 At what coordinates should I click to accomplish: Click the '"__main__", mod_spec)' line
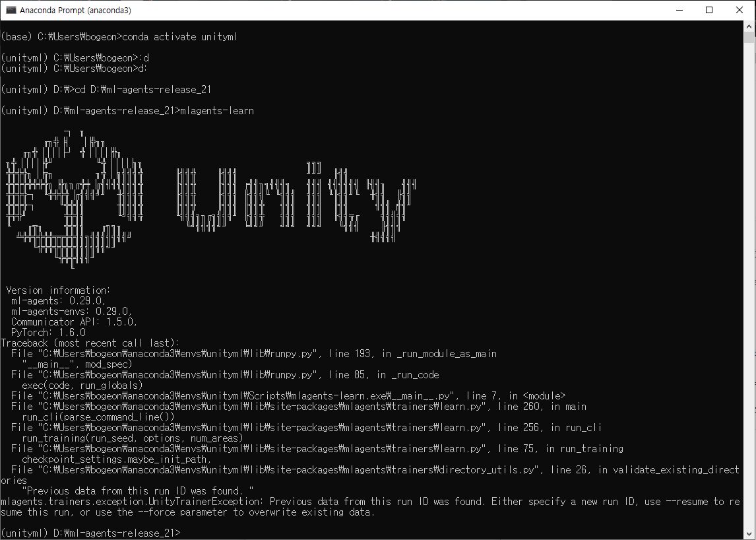point(77,364)
